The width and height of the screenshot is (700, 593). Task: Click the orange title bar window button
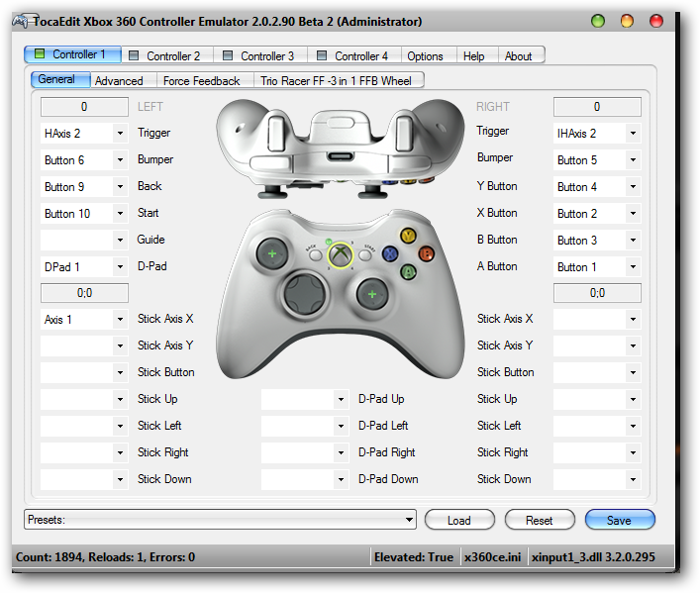tap(627, 21)
